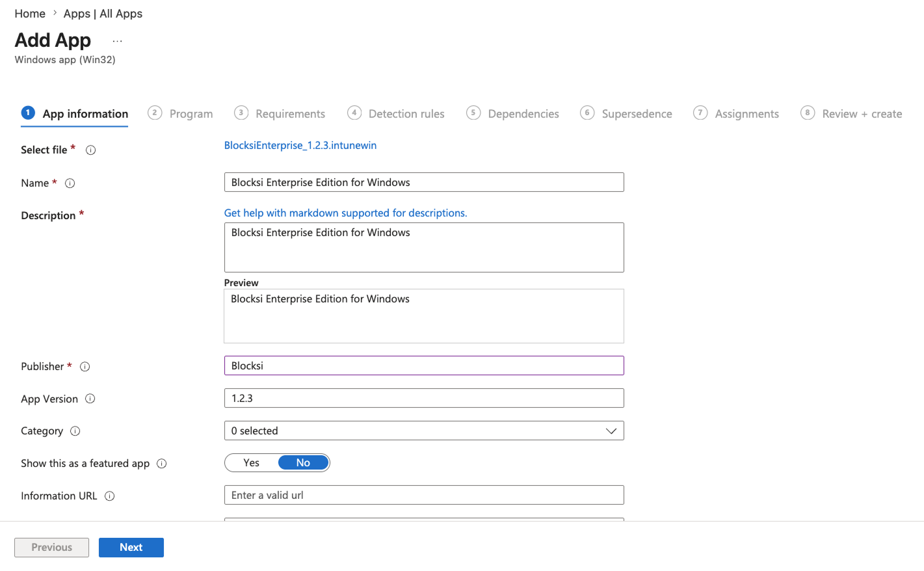Click the Previous button
Image resolution: width=924 pixels, height=571 pixels.
tap(51, 548)
